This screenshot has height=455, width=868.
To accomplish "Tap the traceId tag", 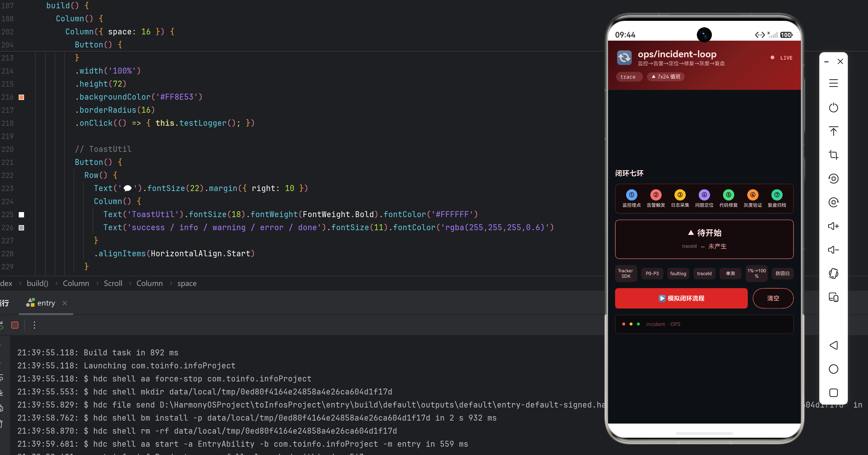I will [x=704, y=273].
